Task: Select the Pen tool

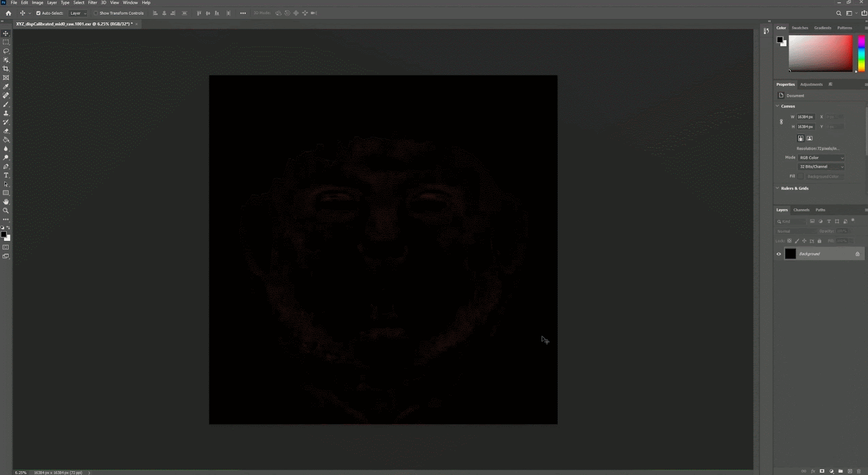Action: pos(6,166)
